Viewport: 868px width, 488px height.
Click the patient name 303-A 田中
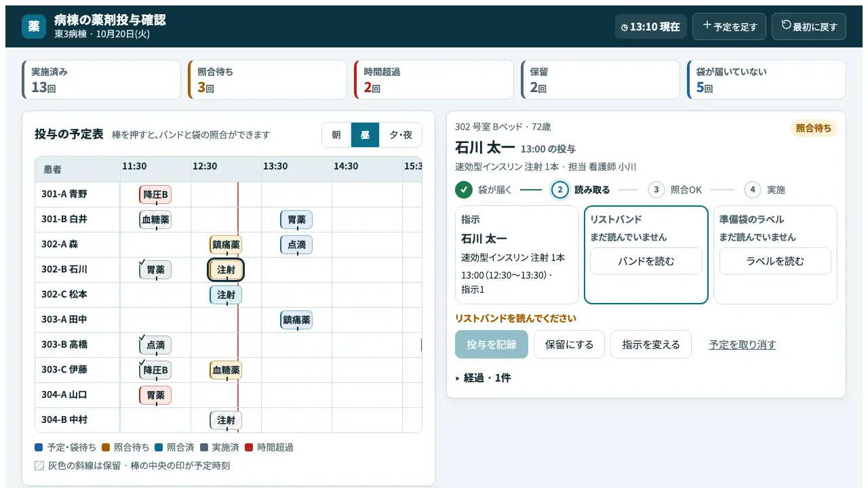click(64, 320)
